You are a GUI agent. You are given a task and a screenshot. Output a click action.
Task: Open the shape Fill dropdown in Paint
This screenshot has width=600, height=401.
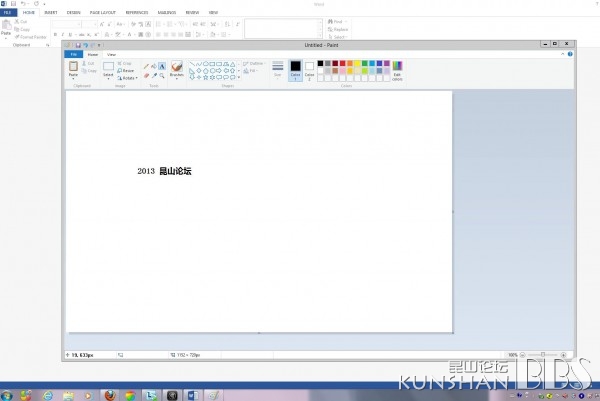[251, 71]
